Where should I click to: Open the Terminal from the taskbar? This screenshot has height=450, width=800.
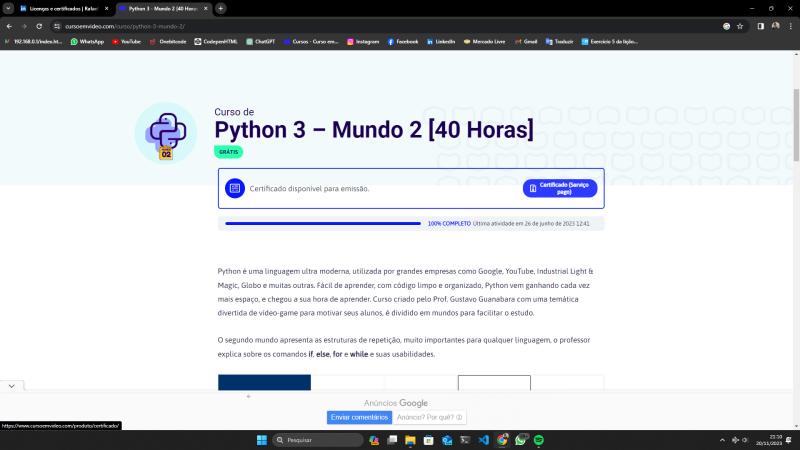[465, 440]
